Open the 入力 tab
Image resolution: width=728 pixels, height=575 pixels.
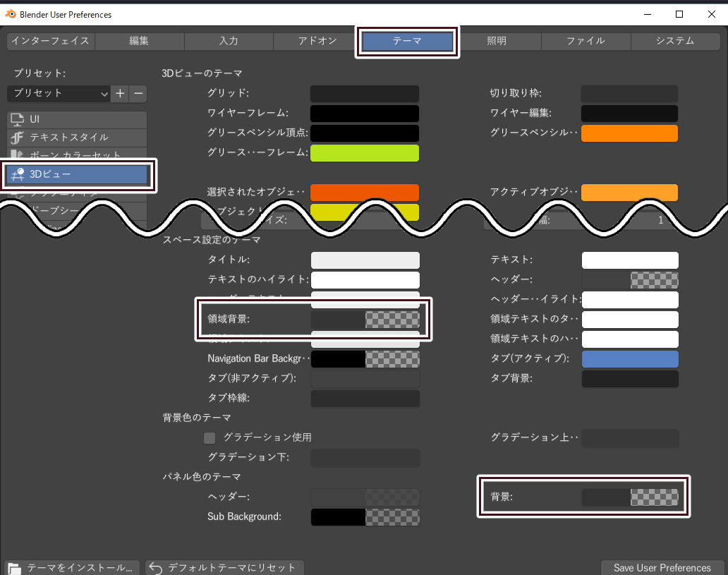pyautogui.click(x=229, y=41)
